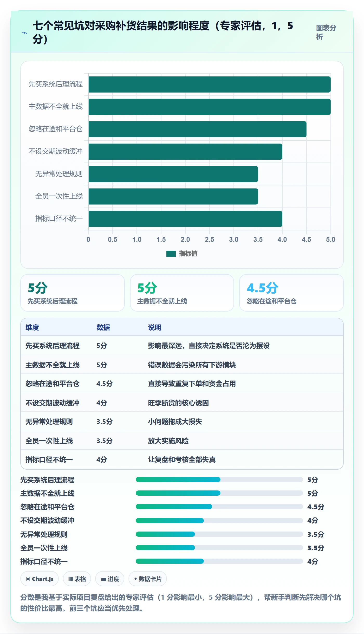Viewport: 364px width, 634px height.
Task: Click the 无异常处理规则 chart bar
Action: (x=173, y=174)
